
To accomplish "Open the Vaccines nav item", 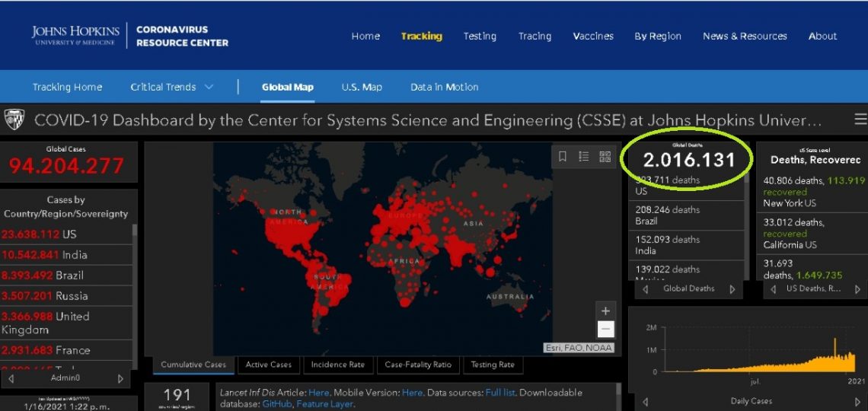I will coord(593,36).
